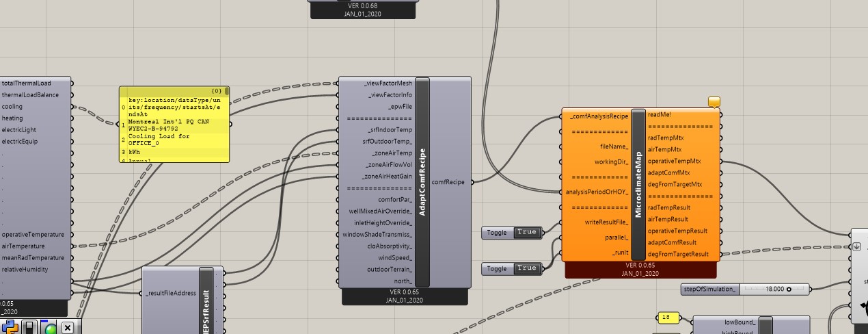868x334 pixels.
Task: Click the totalThermalLoad output
Action: point(26,83)
